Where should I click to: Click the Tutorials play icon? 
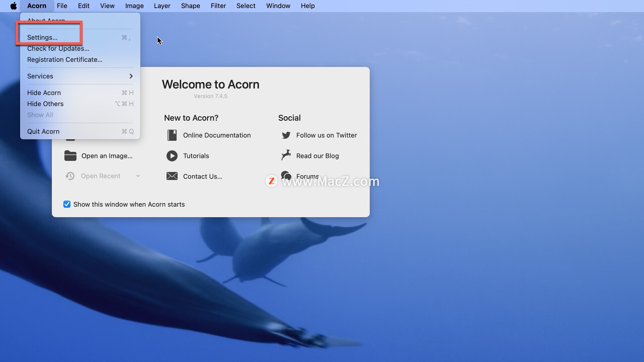click(x=172, y=156)
